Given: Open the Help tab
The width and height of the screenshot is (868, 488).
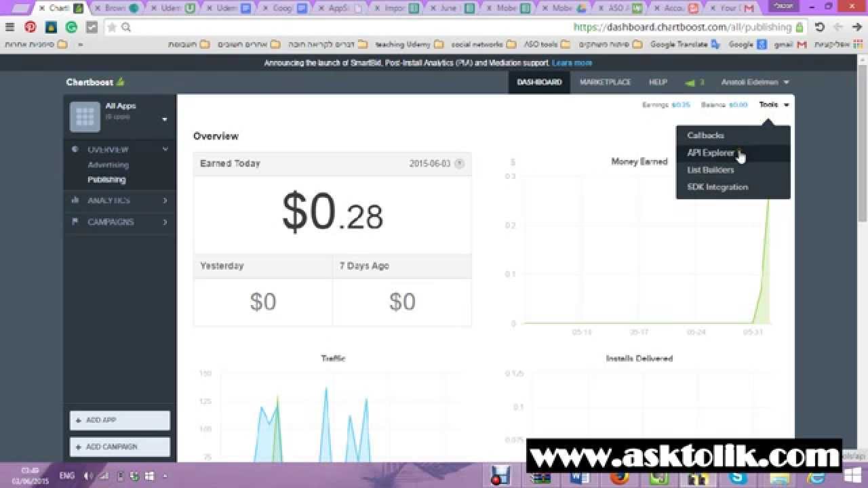Looking at the screenshot, I should click(658, 82).
